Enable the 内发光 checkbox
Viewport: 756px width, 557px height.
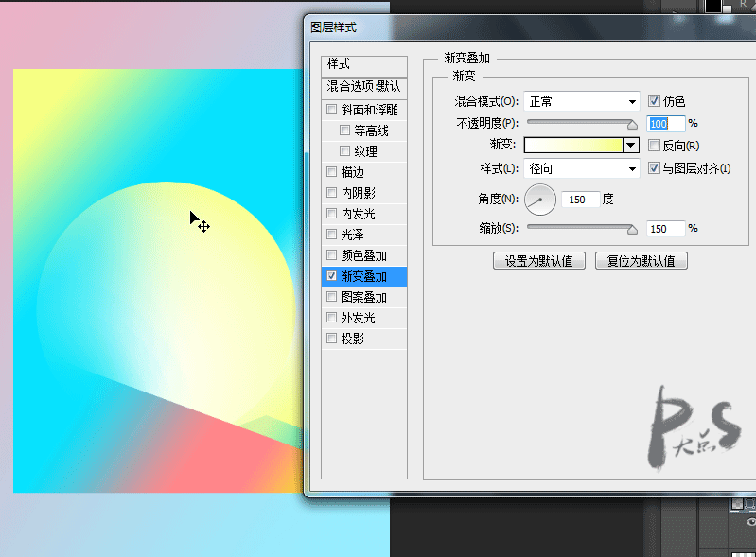(x=331, y=214)
